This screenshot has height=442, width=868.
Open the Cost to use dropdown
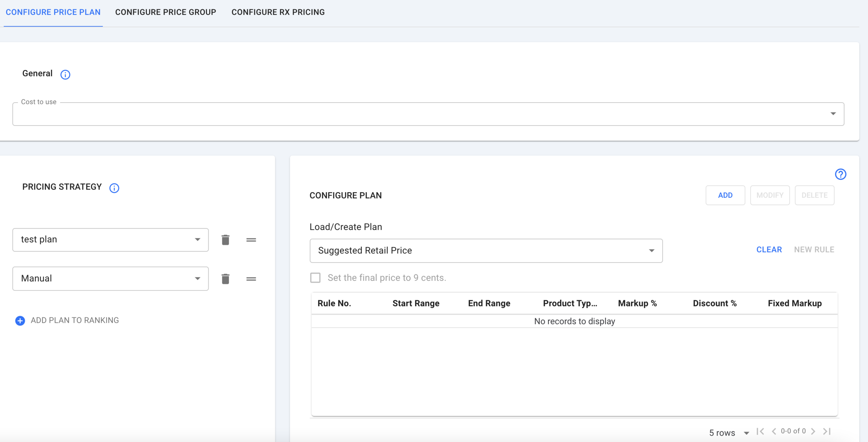[428, 114]
